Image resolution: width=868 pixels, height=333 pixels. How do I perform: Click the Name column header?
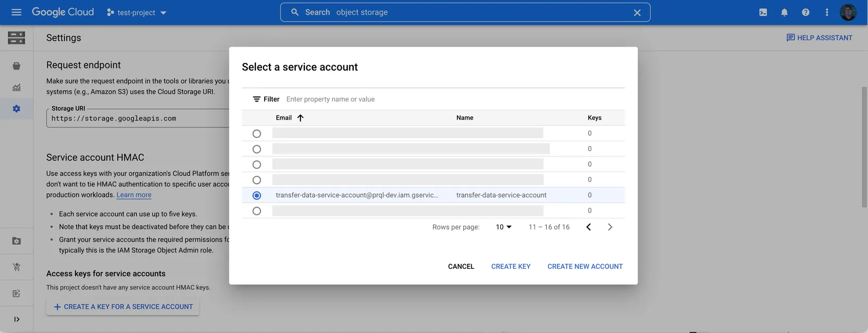(x=465, y=118)
